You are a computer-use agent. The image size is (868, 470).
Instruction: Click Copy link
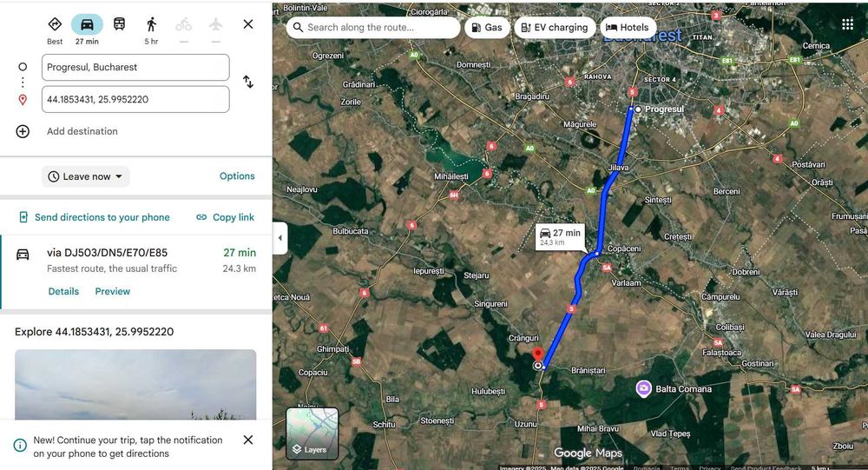pos(225,217)
